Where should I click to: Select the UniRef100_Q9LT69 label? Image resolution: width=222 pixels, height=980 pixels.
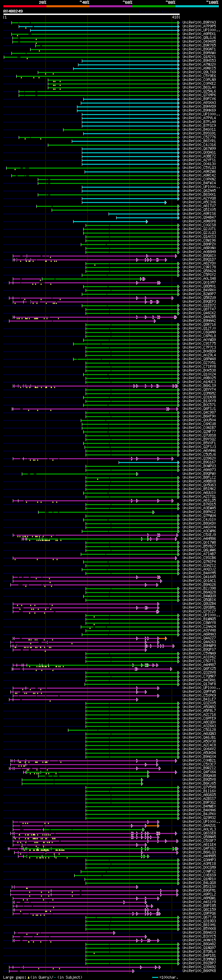click(199, 72)
